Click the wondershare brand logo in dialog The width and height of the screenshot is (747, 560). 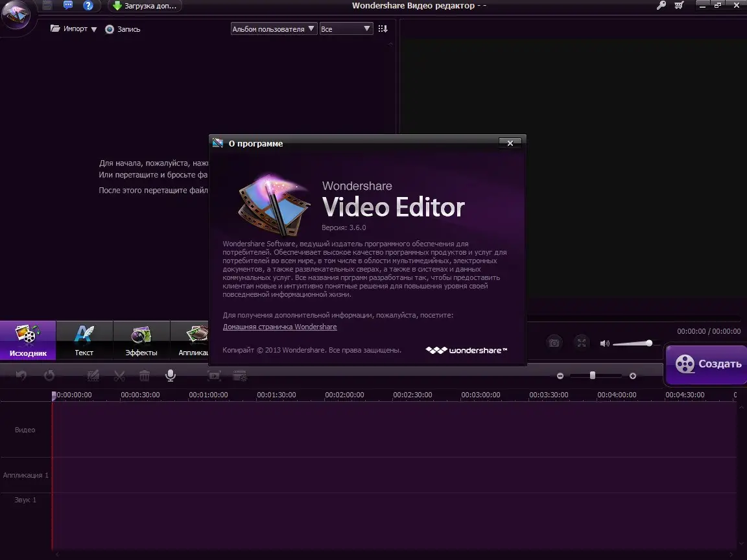click(466, 351)
